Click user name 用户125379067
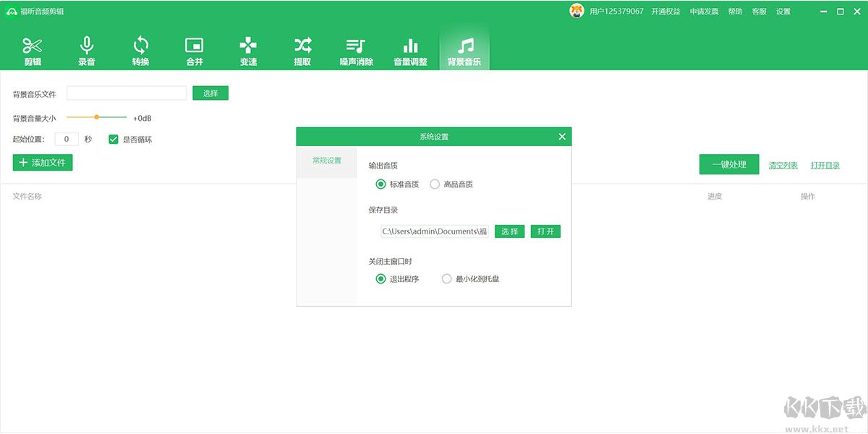 click(616, 12)
